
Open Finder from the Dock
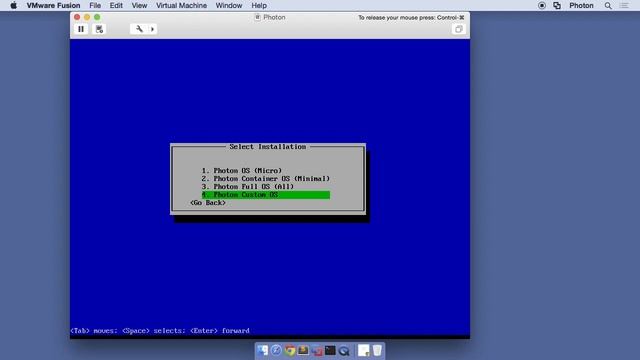click(x=262, y=350)
